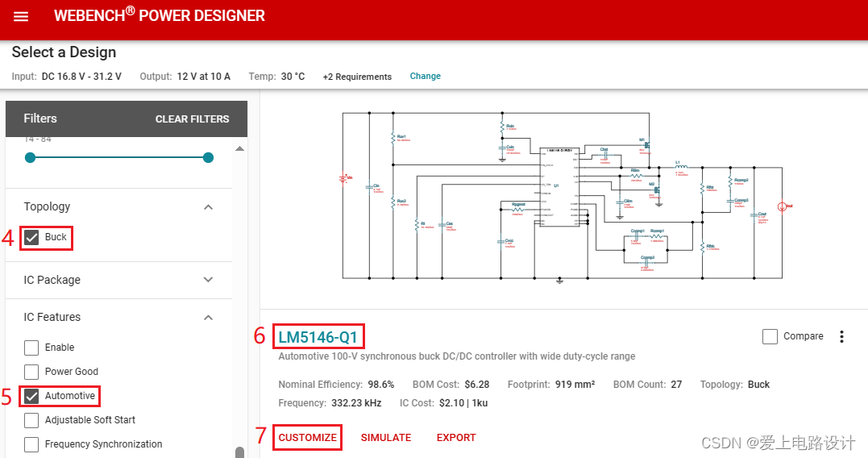Screen dimensions: 868x458
Task: Enable the Enable feature checkbox
Action: tap(31, 348)
